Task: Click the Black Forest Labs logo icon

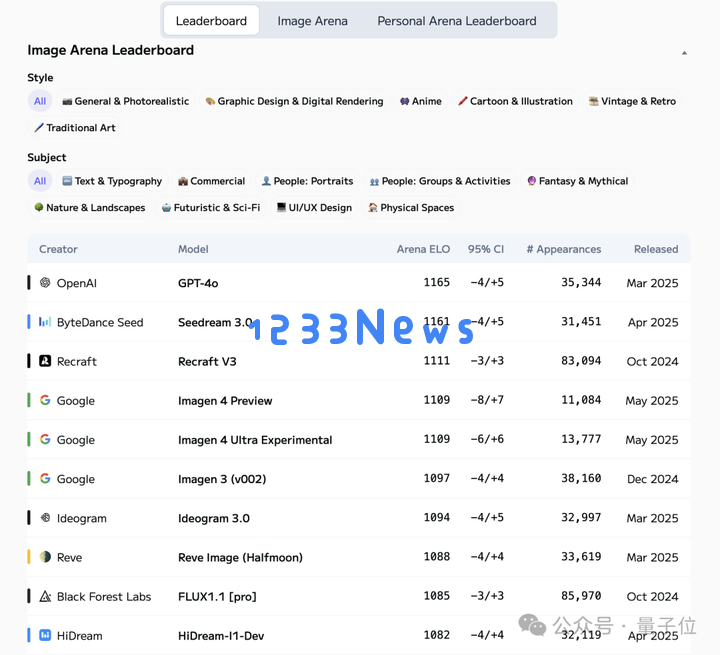Action: point(45,596)
